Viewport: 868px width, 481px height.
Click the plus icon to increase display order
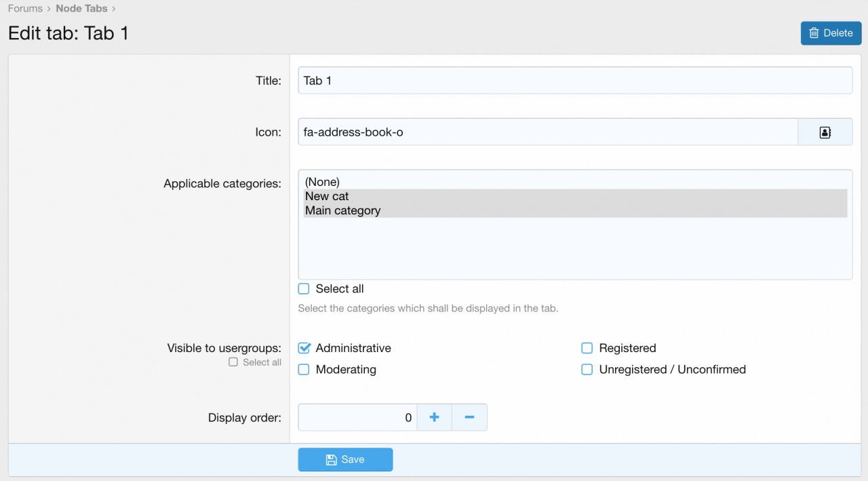click(x=434, y=417)
